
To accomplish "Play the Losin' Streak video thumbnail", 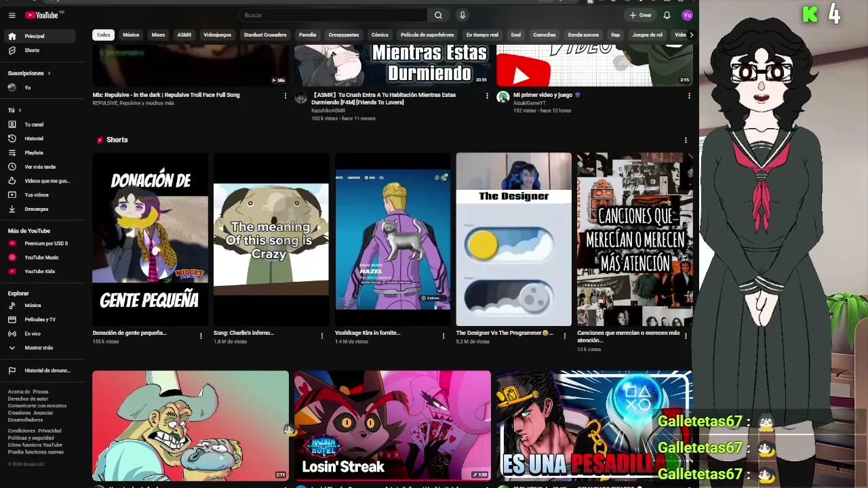I will tap(393, 426).
